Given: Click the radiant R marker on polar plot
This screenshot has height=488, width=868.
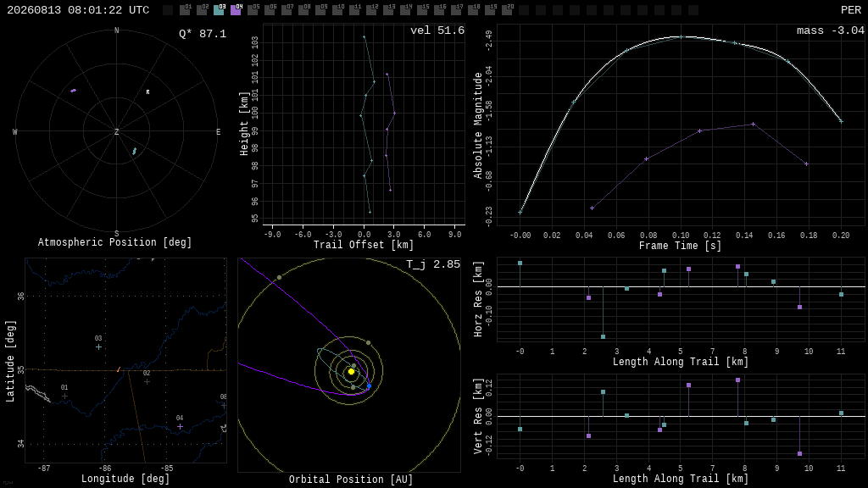Looking at the screenshot, I should [x=147, y=91].
